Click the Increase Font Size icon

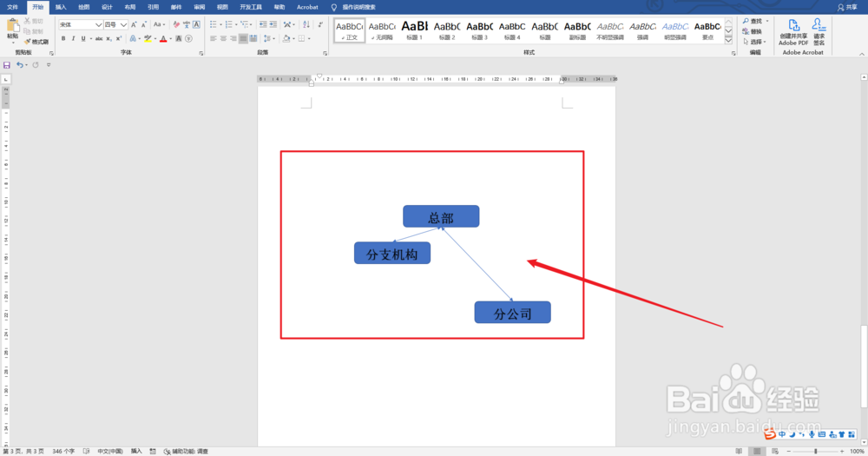[134, 25]
